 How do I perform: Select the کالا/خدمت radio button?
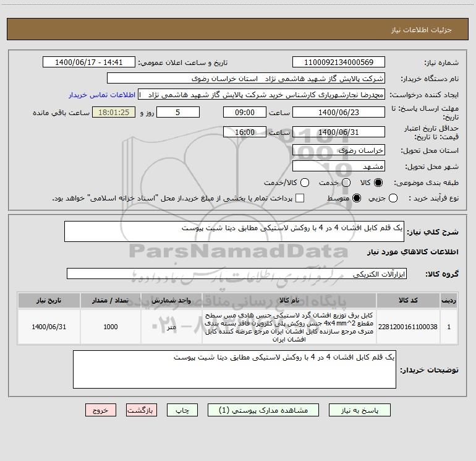(x=305, y=183)
